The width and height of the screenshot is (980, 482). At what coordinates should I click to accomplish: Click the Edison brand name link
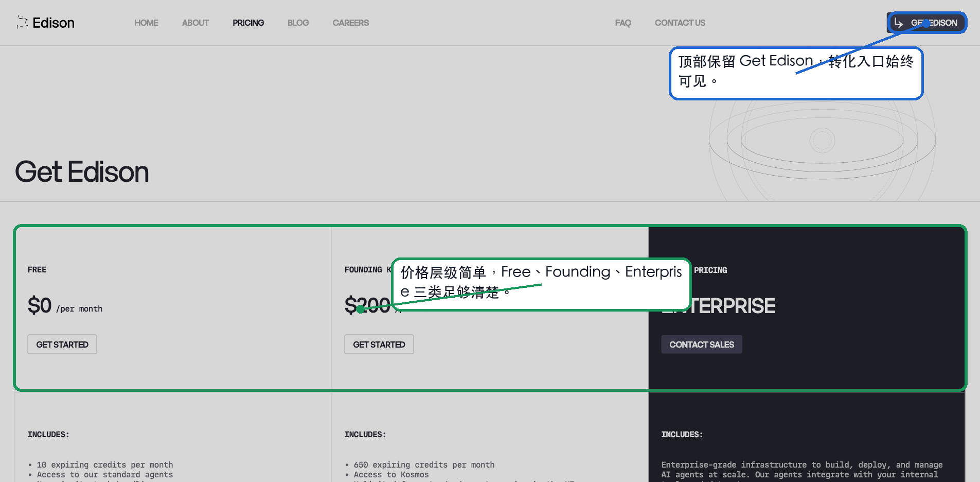click(54, 23)
